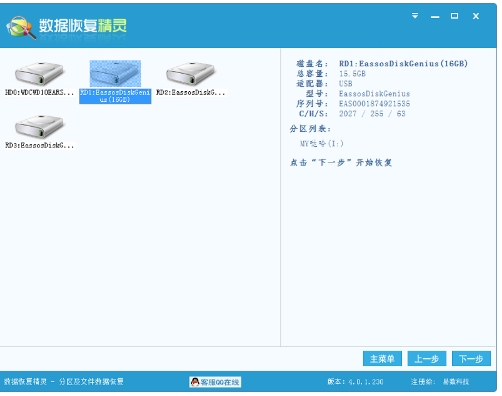The width and height of the screenshot is (502, 396).
Task: Click the status bar text 数据恢复精灵 - 分区及文件数据恢复
Action: pos(64,382)
